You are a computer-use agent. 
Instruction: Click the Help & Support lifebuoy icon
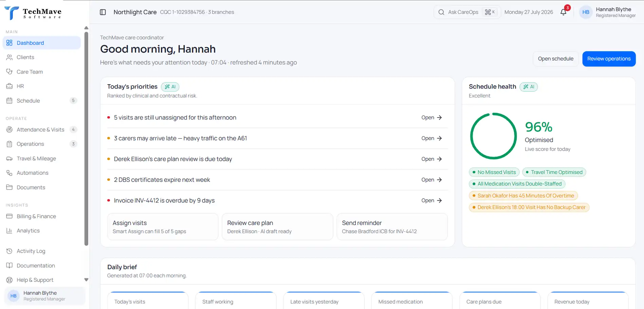coord(10,280)
